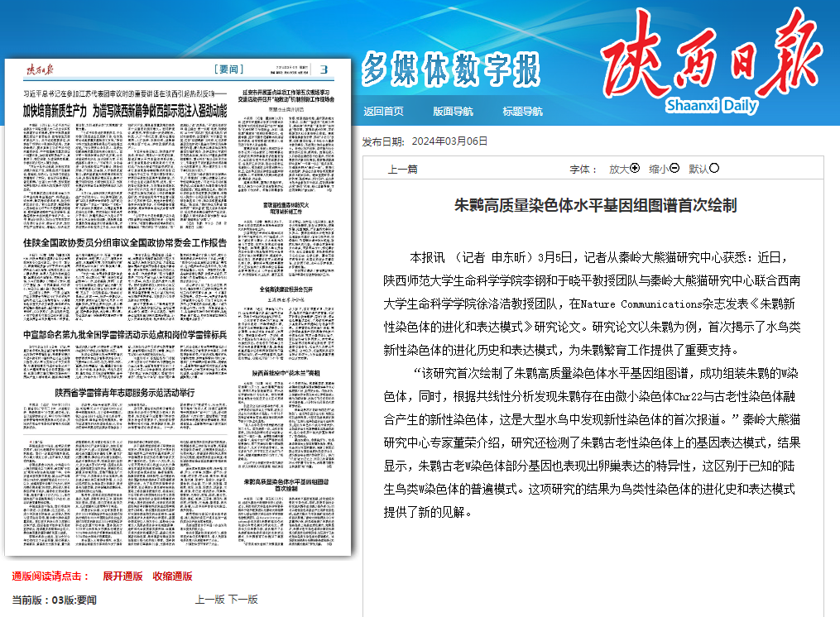
Task: Click the 多媒体数字报 banner title
Action: click(451, 69)
